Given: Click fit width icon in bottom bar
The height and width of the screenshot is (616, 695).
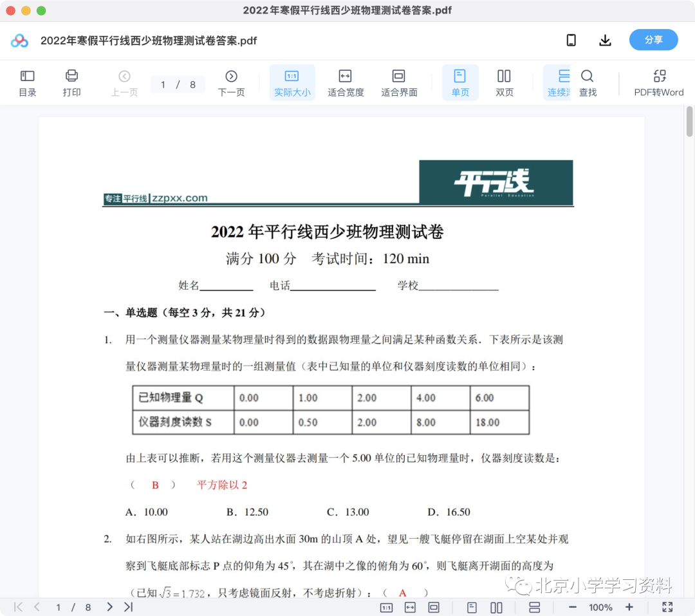Looking at the screenshot, I should pyautogui.click(x=411, y=608).
